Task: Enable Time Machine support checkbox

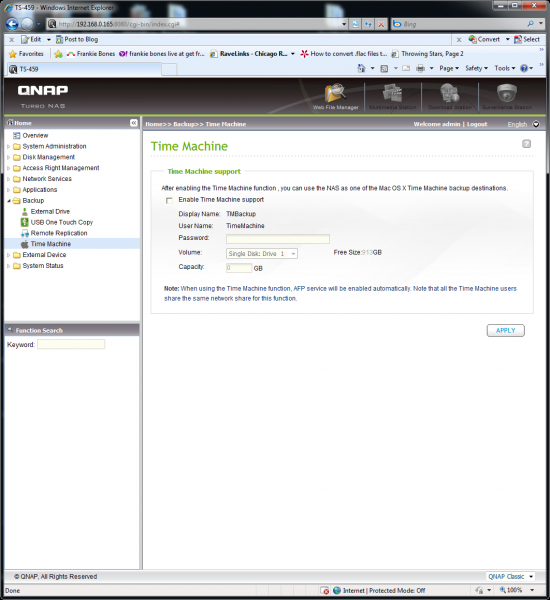Action: point(169,201)
